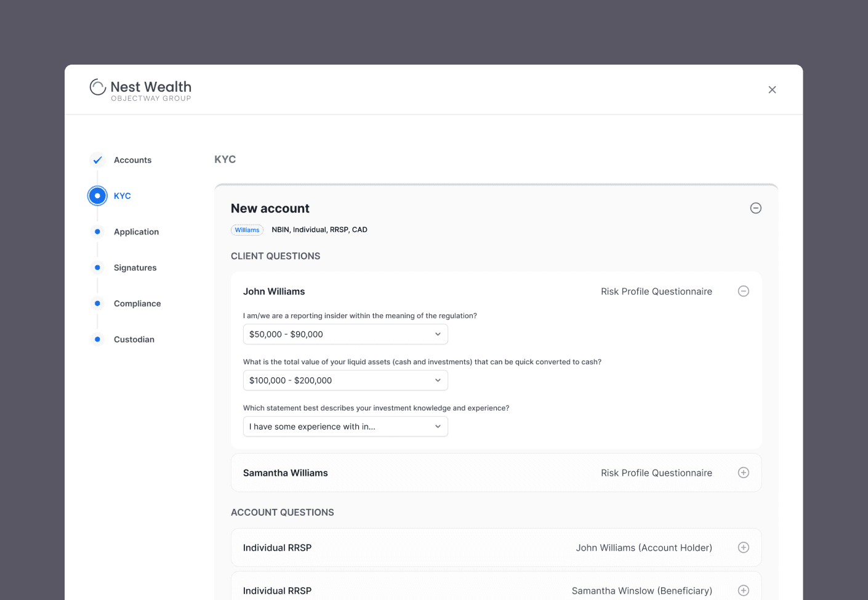This screenshot has width=868, height=600.
Task: Open the Custodian step
Action: 134,340
